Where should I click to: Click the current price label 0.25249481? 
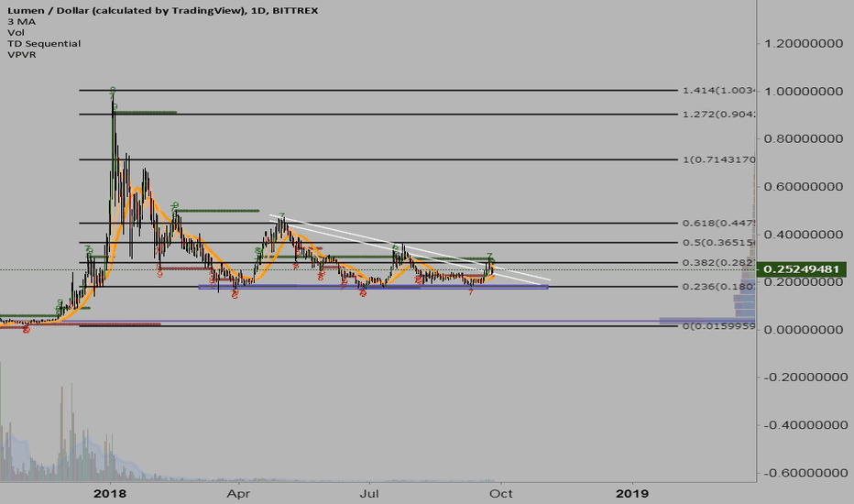pos(801,269)
